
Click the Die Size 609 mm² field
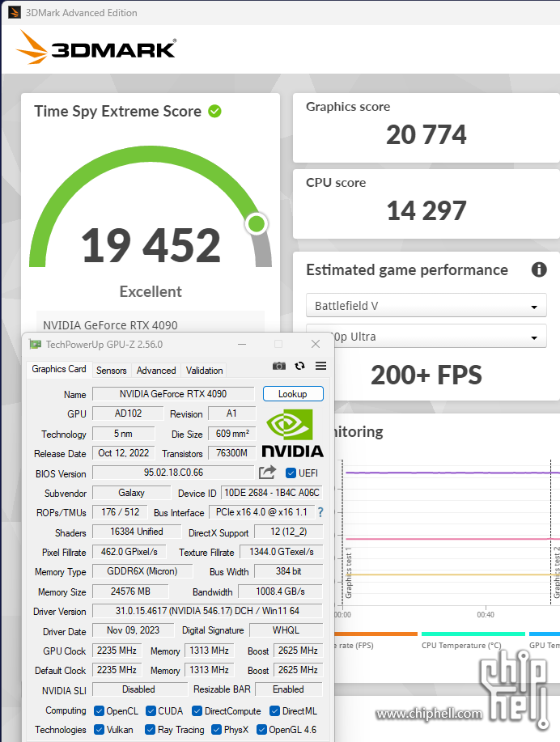tap(232, 434)
